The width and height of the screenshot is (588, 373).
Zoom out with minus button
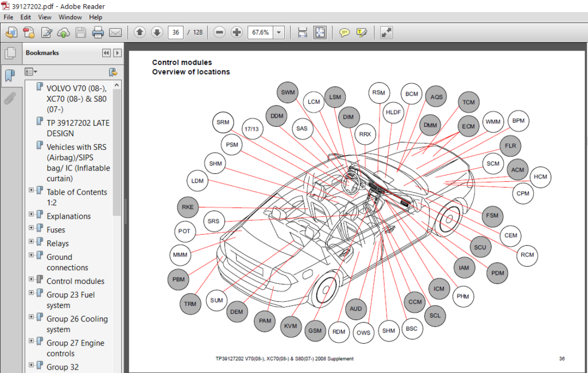219,32
